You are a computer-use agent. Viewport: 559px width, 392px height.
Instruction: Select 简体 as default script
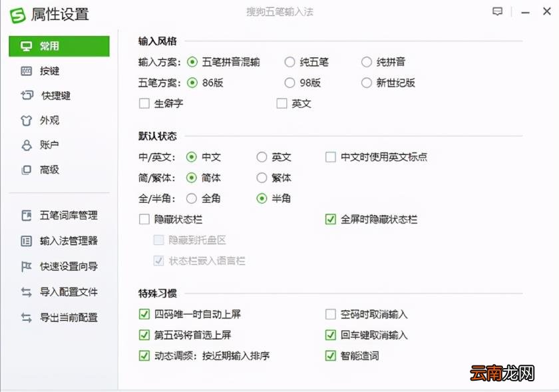pyautogui.click(x=192, y=178)
